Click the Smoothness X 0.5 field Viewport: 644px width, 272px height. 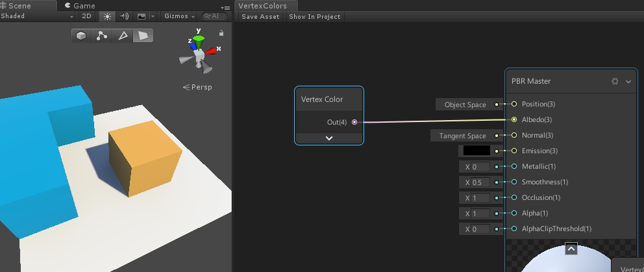coord(480,182)
